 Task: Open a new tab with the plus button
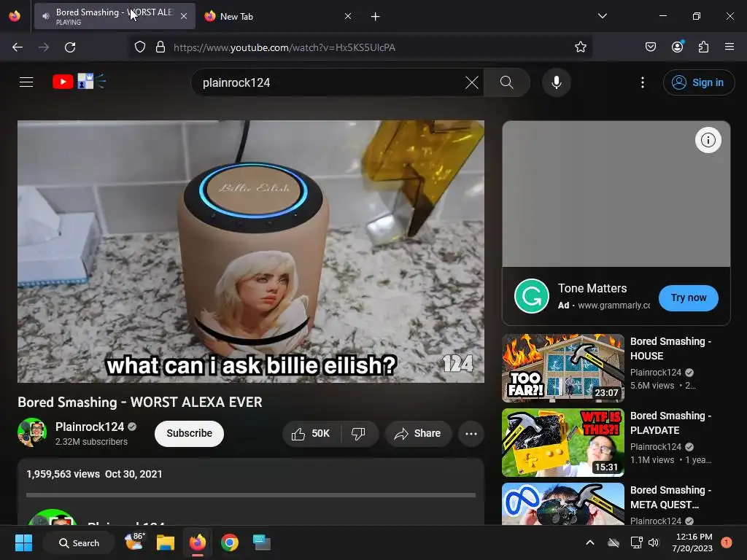(x=376, y=17)
